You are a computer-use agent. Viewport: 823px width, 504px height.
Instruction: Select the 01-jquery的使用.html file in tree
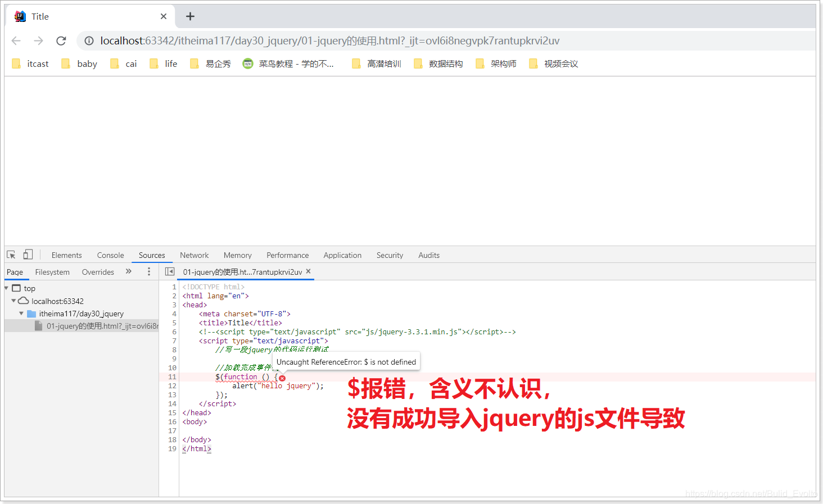pos(82,326)
